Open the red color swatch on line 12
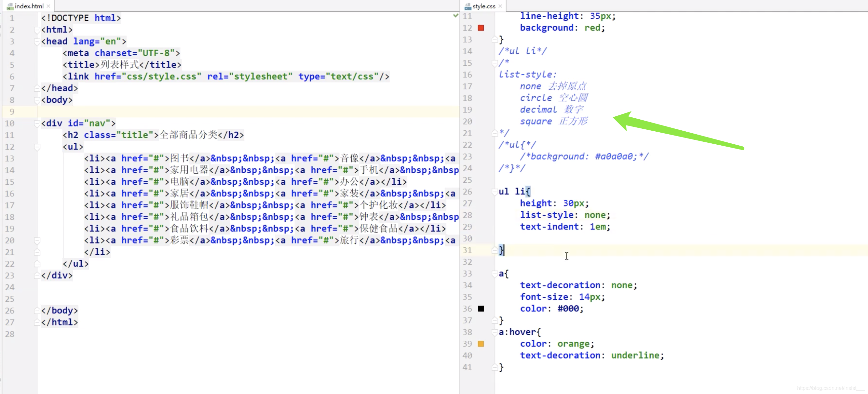The height and width of the screenshot is (394, 868). 481,28
